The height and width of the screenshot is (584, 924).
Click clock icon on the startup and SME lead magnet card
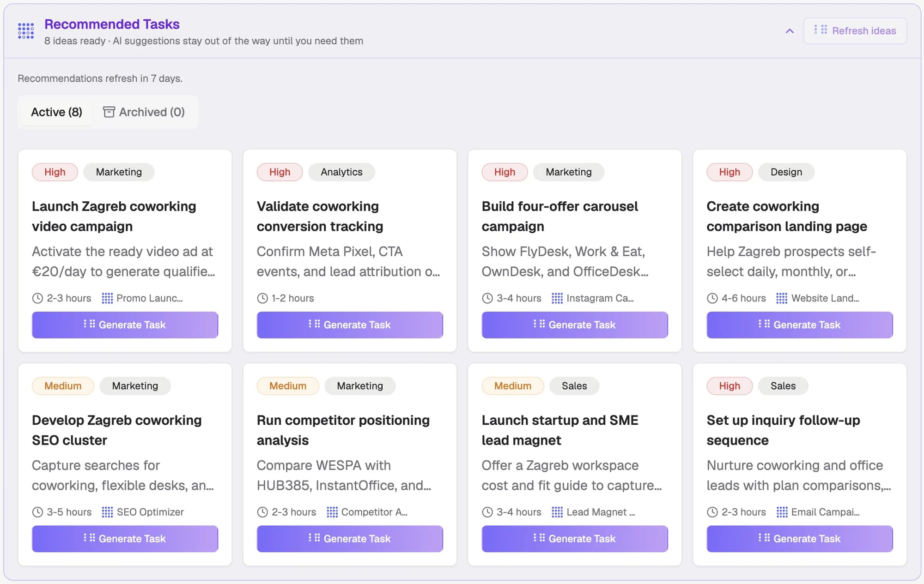pos(487,512)
